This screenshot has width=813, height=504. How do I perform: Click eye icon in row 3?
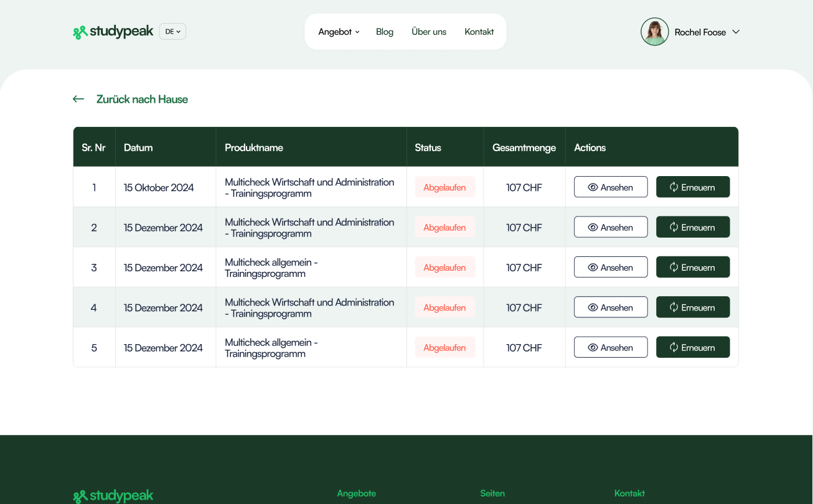tap(593, 268)
